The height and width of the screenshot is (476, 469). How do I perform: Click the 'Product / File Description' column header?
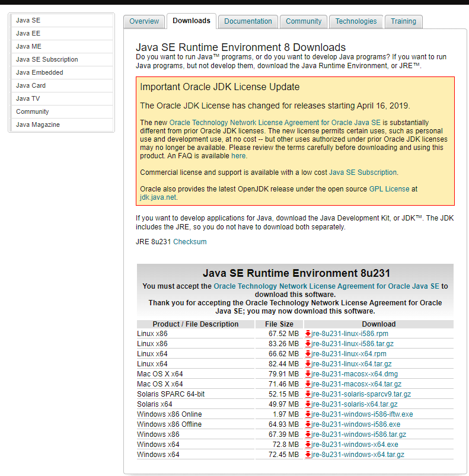[x=196, y=324]
